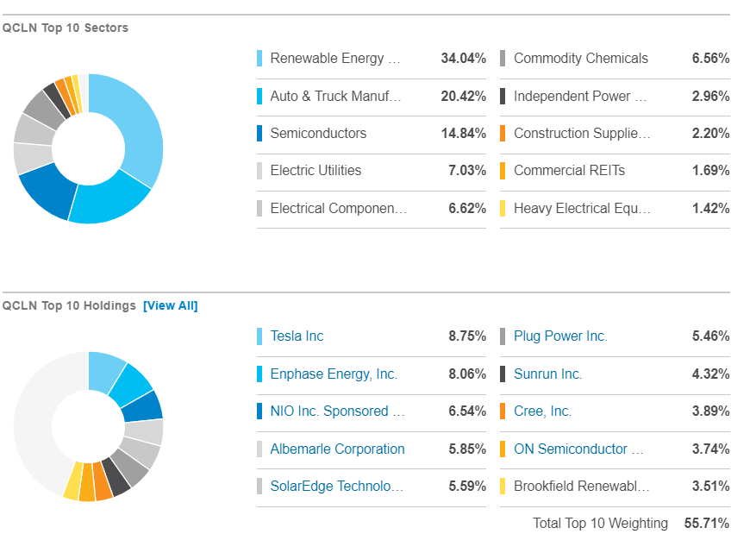Click the Tesla Inc legend swatch
This screenshot has width=756, height=534.
click(259, 336)
